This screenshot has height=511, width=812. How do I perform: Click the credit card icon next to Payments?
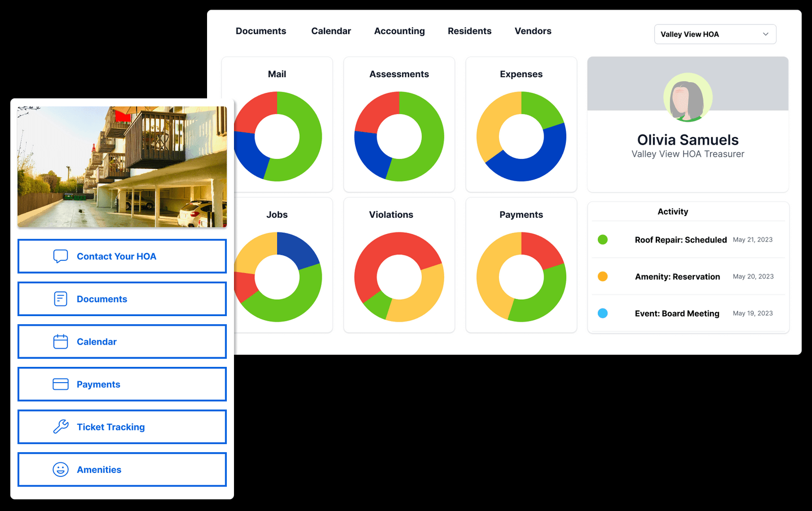(x=60, y=384)
